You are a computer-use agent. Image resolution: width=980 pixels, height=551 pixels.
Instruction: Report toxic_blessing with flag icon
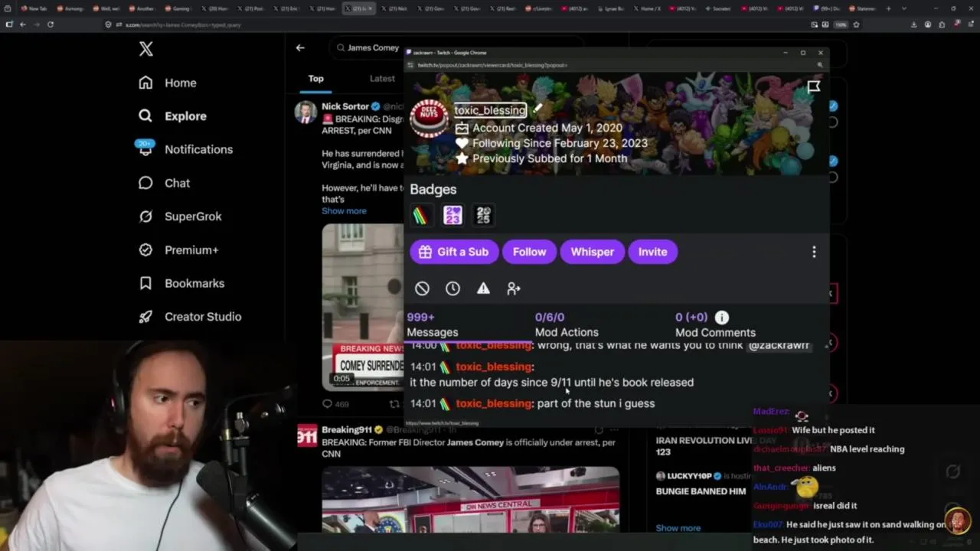click(813, 87)
